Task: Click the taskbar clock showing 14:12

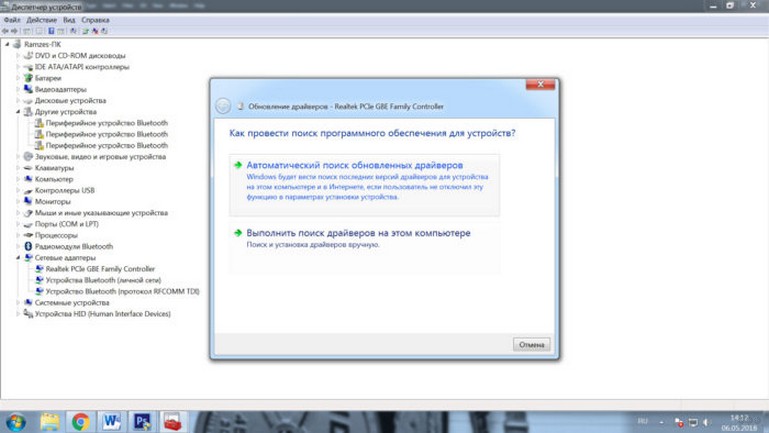Action: (x=739, y=423)
